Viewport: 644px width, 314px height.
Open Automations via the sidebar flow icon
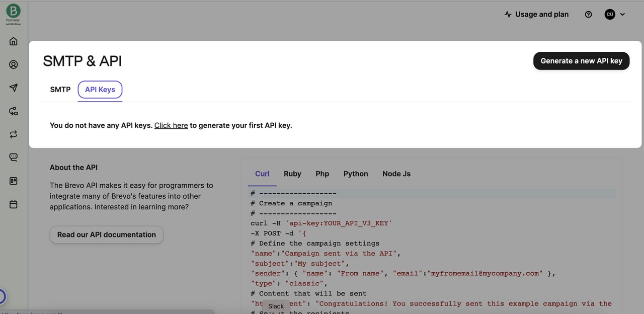(x=13, y=111)
